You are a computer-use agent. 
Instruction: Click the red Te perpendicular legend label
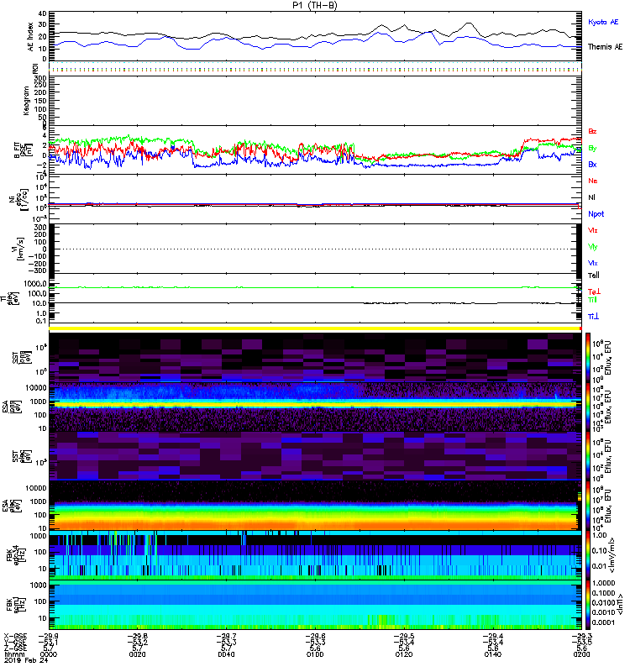pyautogui.click(x=594, y=291)
